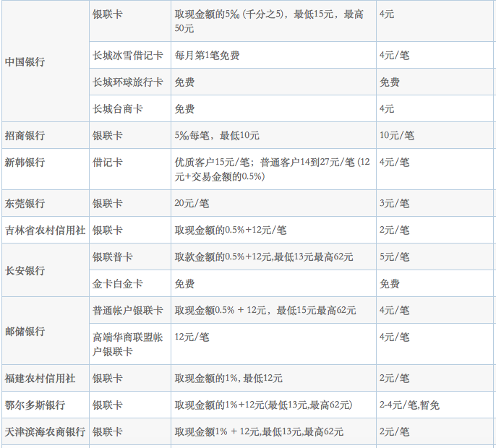The width and height of the screenshot is (496, 448).
Task: Click the 普通帐户银联卡 card name
Action: (127, 311)
